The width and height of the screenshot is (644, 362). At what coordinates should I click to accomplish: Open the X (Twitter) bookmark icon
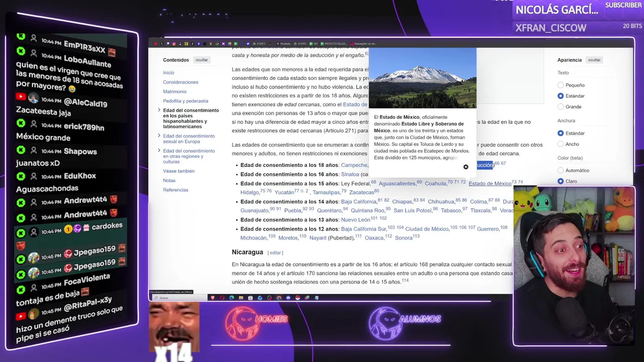[x=162, y=44]
